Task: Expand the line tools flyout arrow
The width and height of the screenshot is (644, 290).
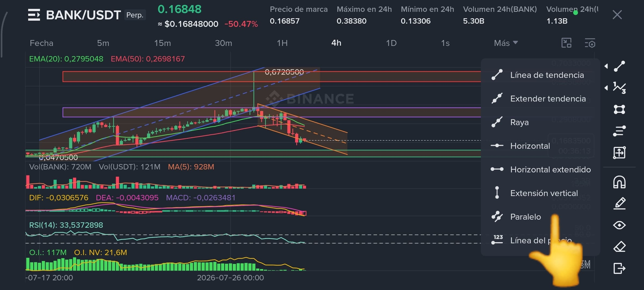Action: point(606,66)
